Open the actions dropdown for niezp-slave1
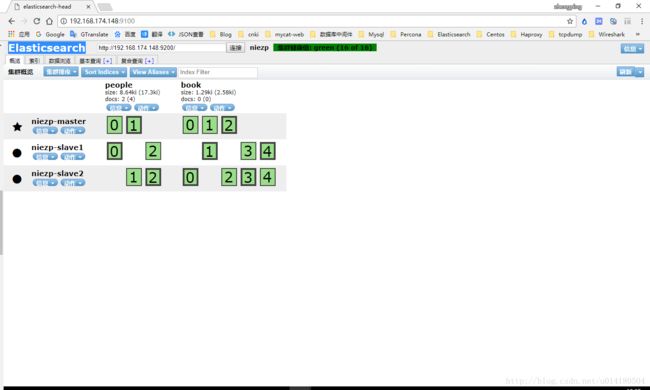 [73, 157]
